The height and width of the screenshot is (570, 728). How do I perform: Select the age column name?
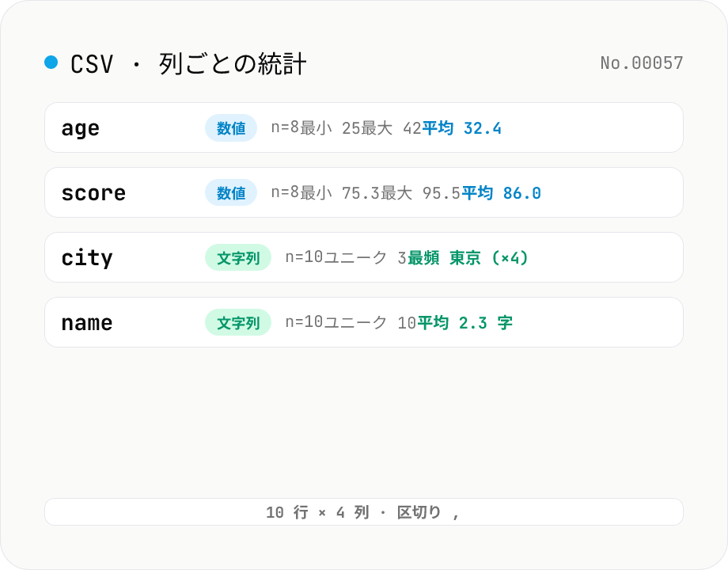(x=81, y=128)
